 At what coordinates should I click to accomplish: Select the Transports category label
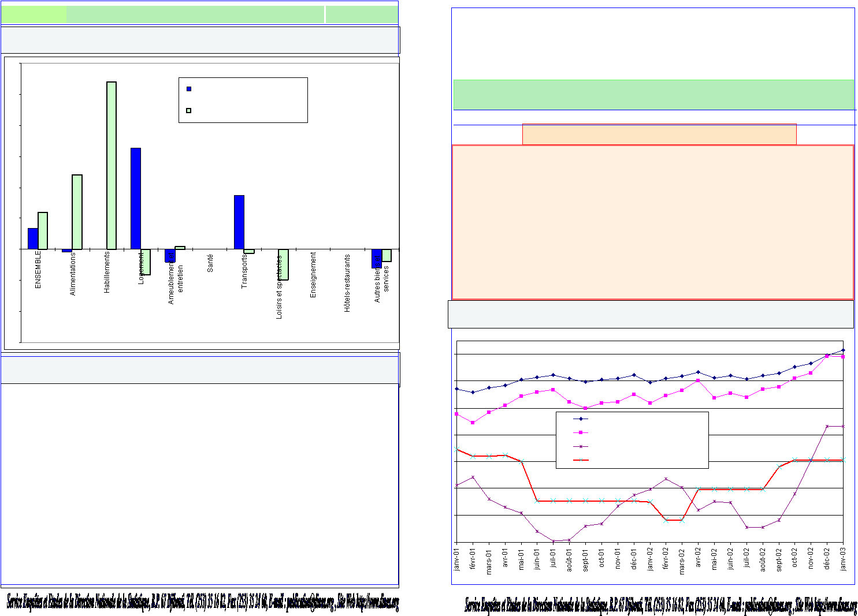coord(244,271)
